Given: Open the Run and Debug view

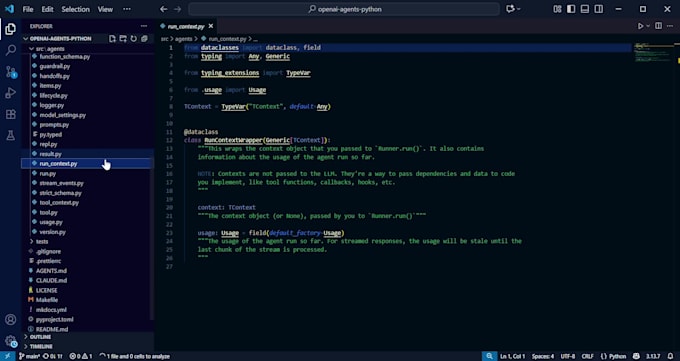Looking at the screenshot, I should pyautogui.click(x=10, y=93).
